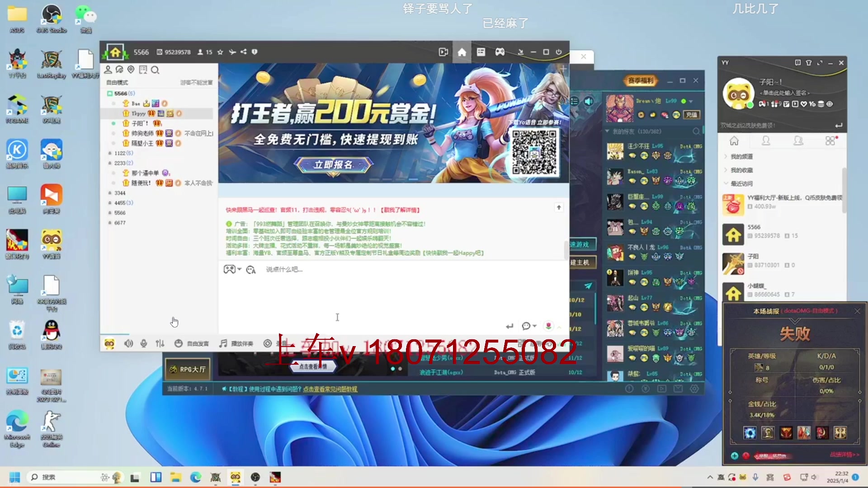Open RPG大厅 tab in game platform
868x488 pixels.
(x=188, y=369)
